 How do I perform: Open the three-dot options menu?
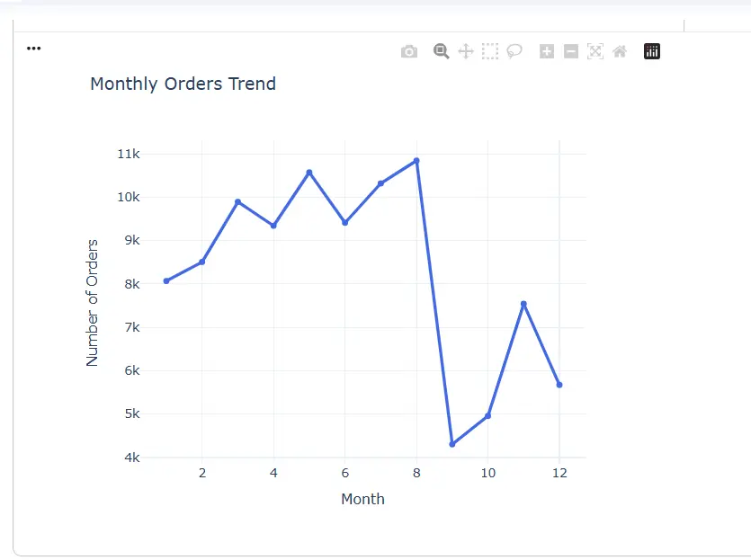click(x=34, y=49)
